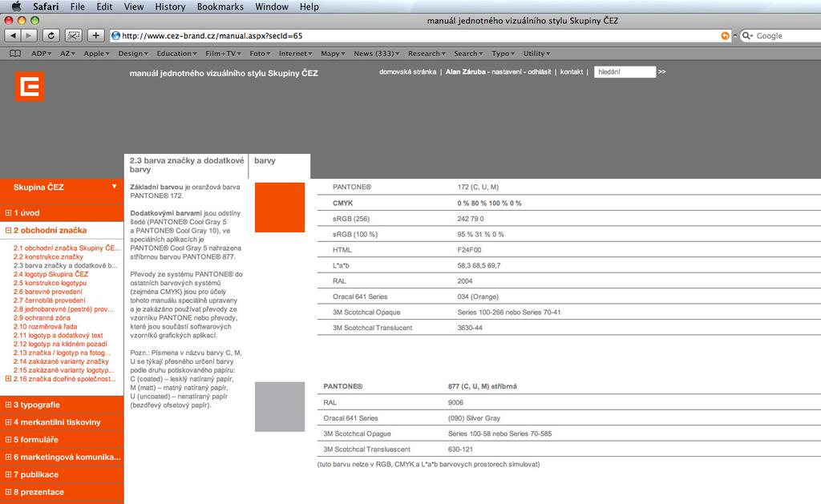Open 2.4 logotyp Skupina ČEZ
Viewport: 821px width, 504px height.
point(51,274)
